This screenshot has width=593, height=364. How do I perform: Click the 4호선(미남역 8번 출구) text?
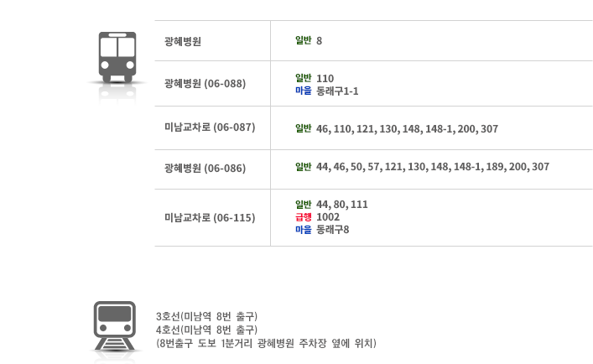click(x=207, y=330)
